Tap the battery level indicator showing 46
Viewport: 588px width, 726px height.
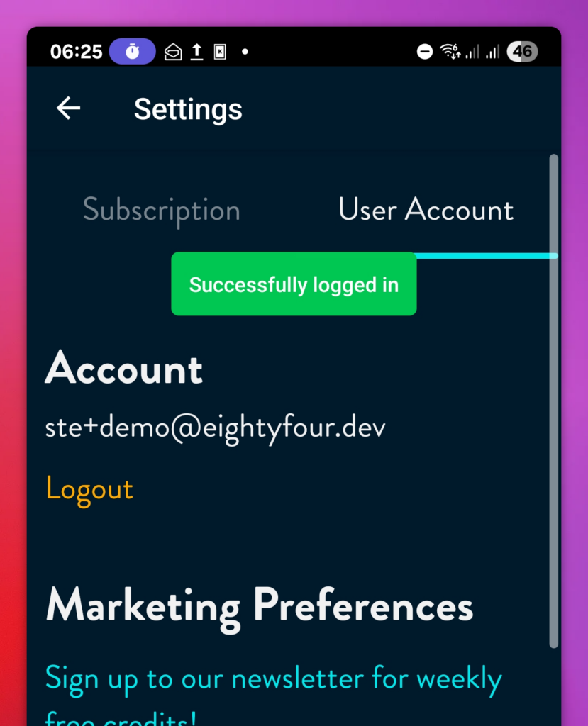(x=522, y=52)
